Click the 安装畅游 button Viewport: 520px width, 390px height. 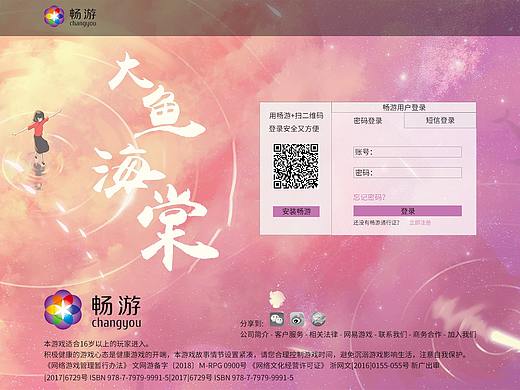[296, 211]
